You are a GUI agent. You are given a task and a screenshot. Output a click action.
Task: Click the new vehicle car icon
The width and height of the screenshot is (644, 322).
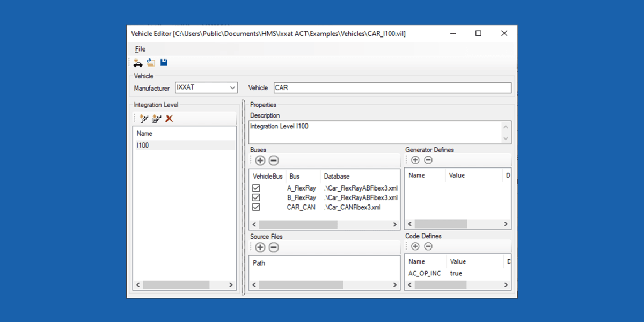click(138, 63)
